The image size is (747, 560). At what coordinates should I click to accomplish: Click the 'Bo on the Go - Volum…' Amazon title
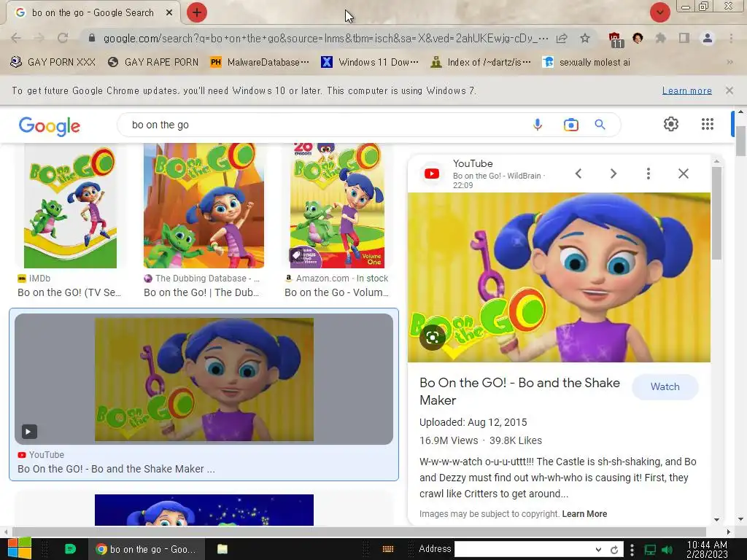click(x=336, y=292)
